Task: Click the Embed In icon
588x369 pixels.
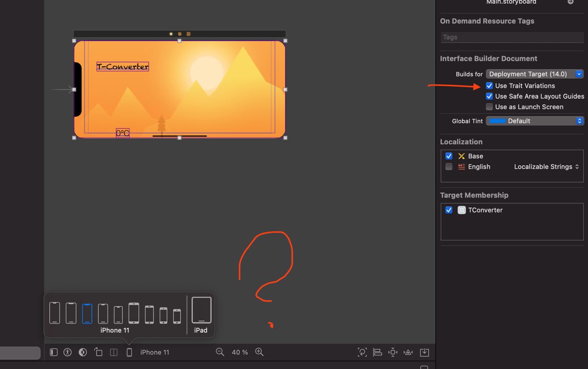Action: click(424, 352)
